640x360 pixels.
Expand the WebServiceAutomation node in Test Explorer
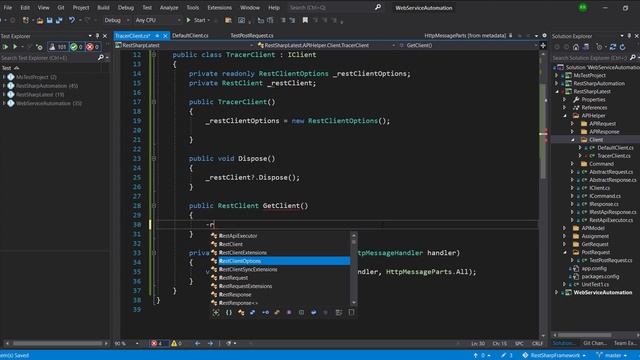coord(4,104)
